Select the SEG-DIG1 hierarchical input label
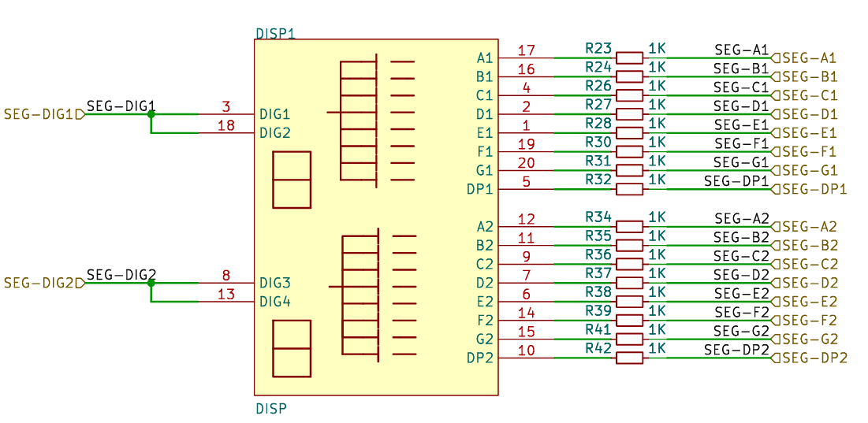The height and width of the screenshot is (423, 868). point(43,114)
